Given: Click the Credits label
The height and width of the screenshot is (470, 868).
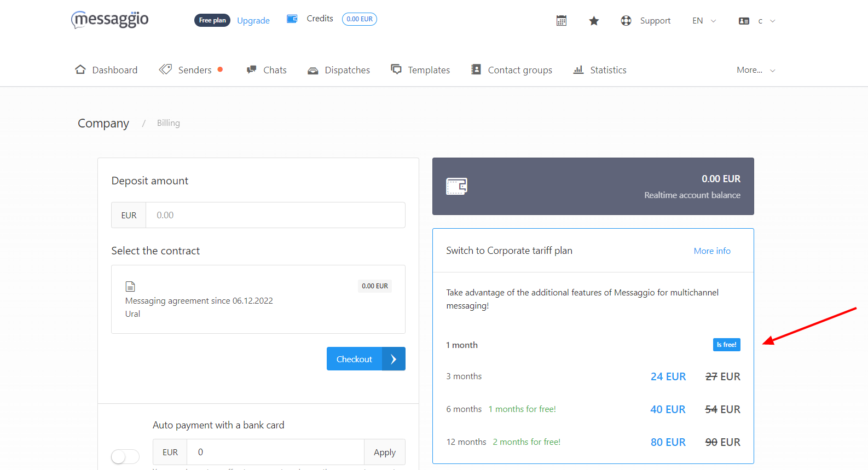Looking at the screenshot, I should pyautogui.click(x=320, y=19).
